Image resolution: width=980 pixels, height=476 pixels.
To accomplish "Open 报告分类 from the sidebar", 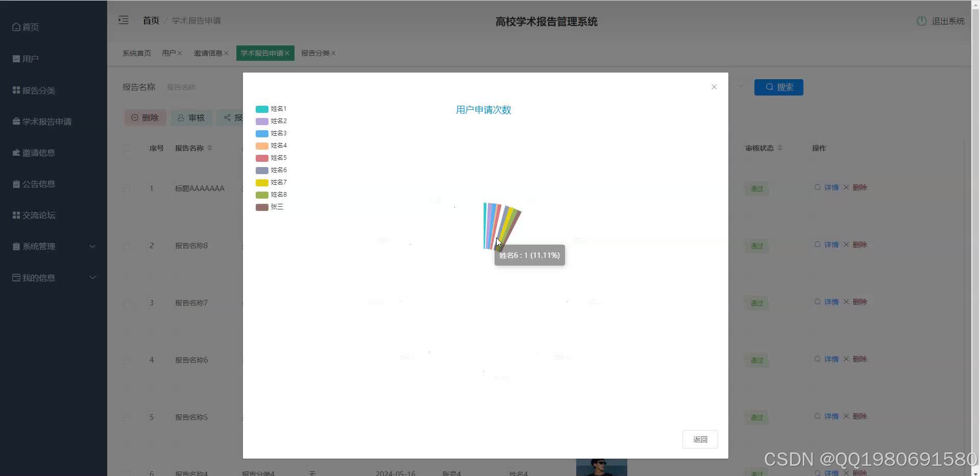I will pyautogui.click(x=16, y=90).
